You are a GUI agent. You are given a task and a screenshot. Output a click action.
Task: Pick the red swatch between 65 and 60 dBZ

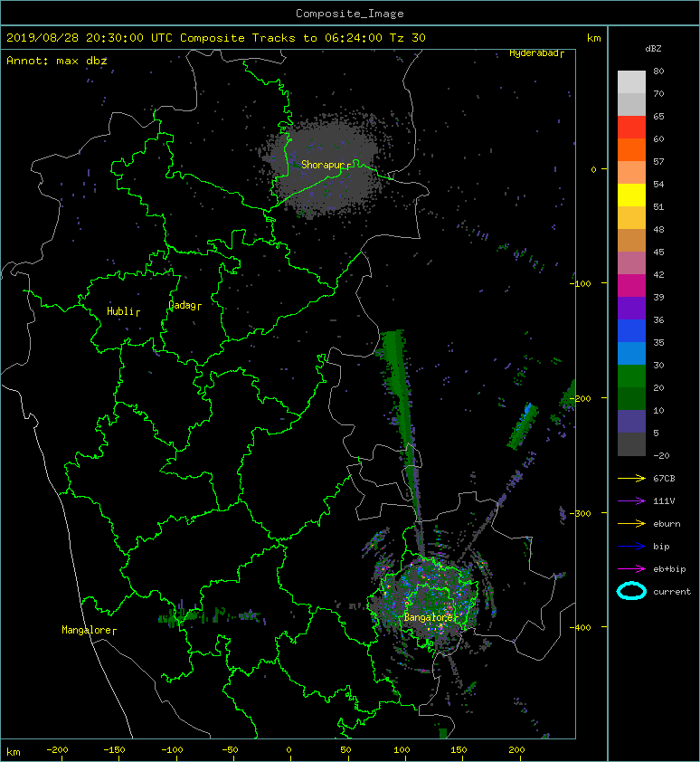pos(631,128)
